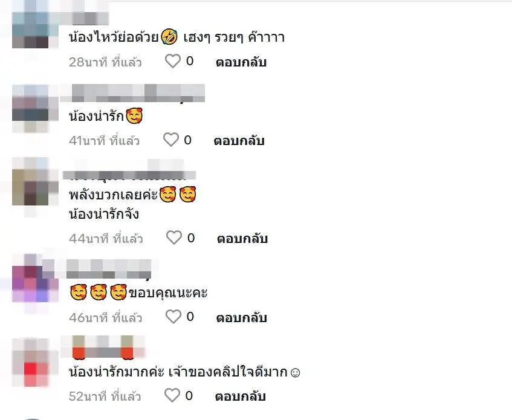Open blurred username above น้องน่ารัก comment
512x420 pixels.
point(132,93)
